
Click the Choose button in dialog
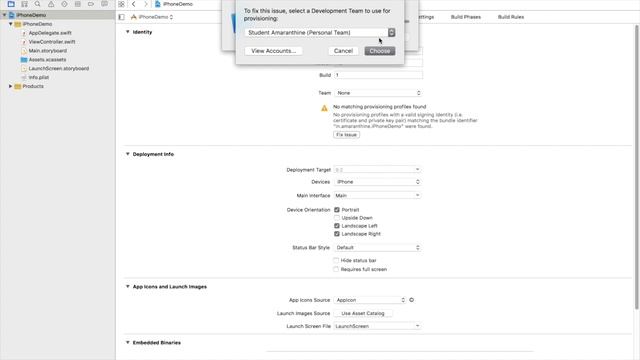(x=380, y=51)
